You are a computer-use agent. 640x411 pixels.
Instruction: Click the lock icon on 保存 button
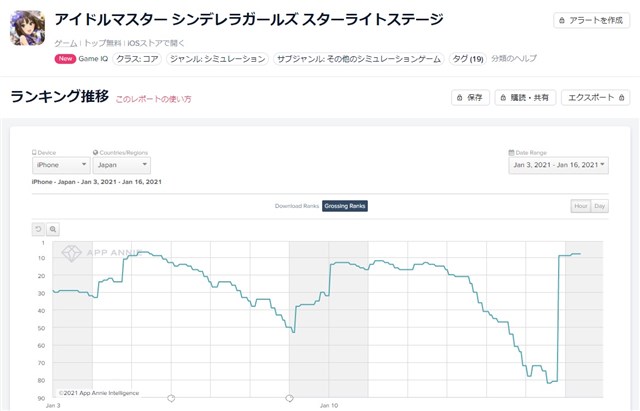[460, 98]
